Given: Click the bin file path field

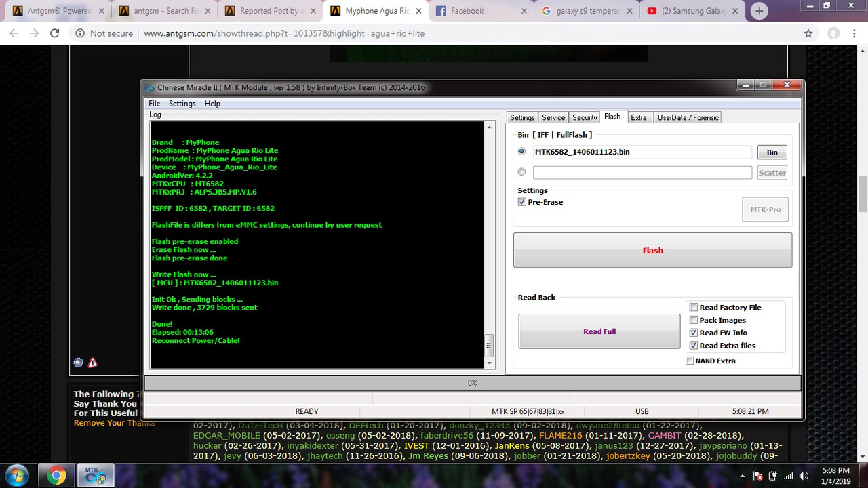Looking at the screenshot, I should pyautogui.click(x=642, y=152).
